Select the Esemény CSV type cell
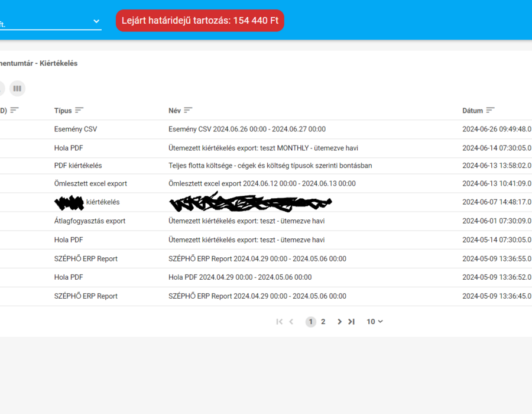 pos(76,130)
